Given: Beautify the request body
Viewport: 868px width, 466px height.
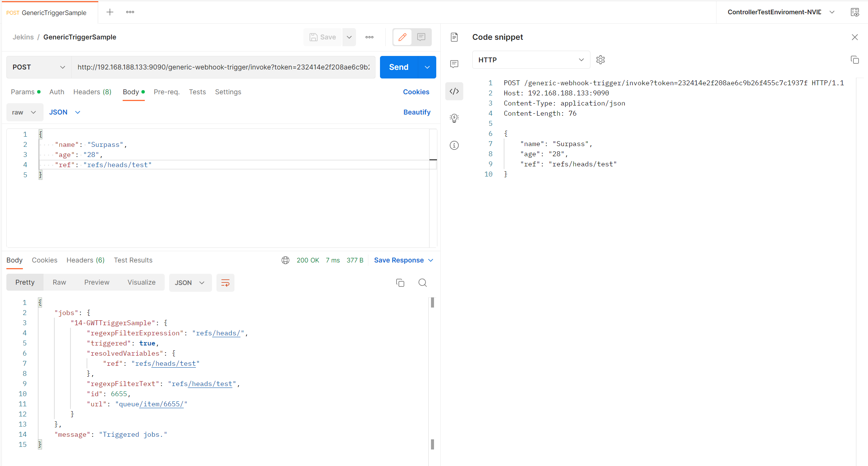Looking at the screenshot, I should pyautogui.click(x=417, y=112).
